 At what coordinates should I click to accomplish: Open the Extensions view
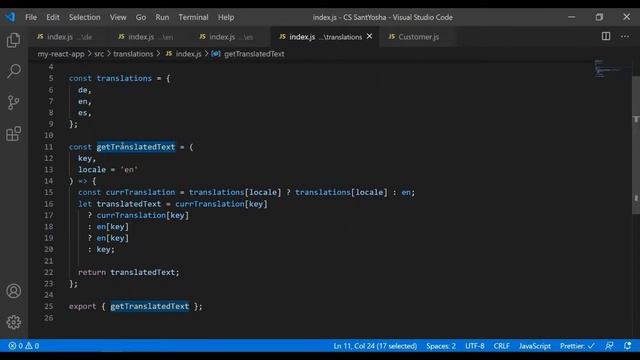(x=13, y=133)
